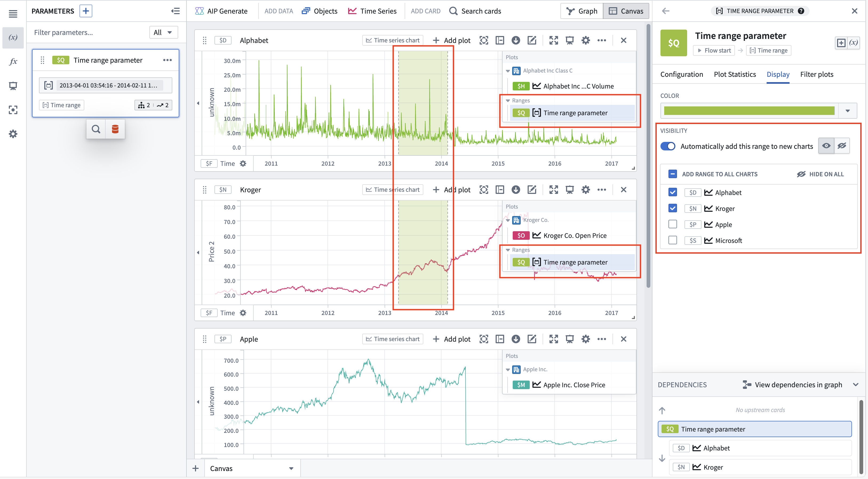The height and width of the screenshot is (479, 868).
Task: Toggle automatically add range to new charts
Action: pyautogui.click(x=668, y=146)
